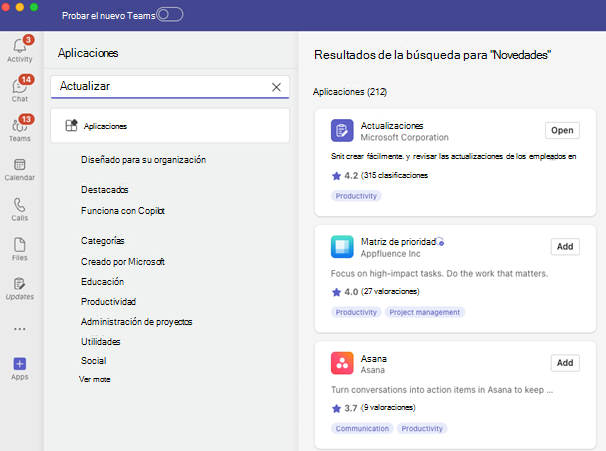This screenshot has width=606, height=451.
Task: Click the Project management tag
Action: click(x=425, y=312)
